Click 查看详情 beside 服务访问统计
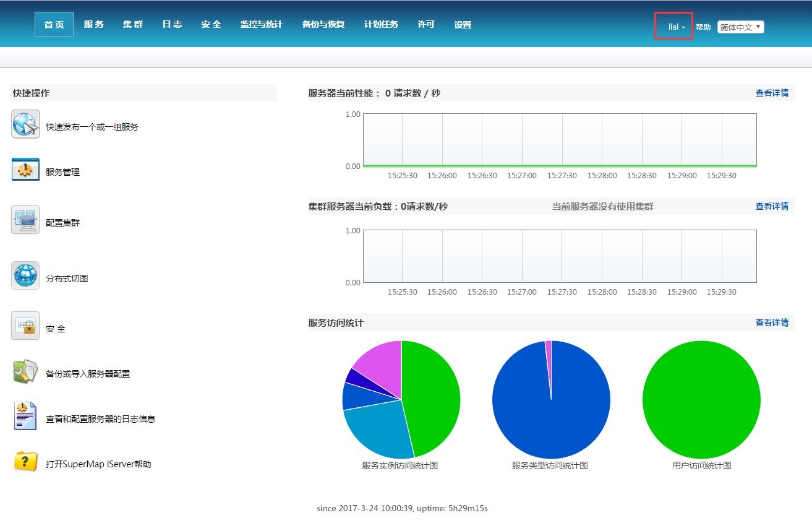This screenshot has height=523, width=812. click(772, 322)
